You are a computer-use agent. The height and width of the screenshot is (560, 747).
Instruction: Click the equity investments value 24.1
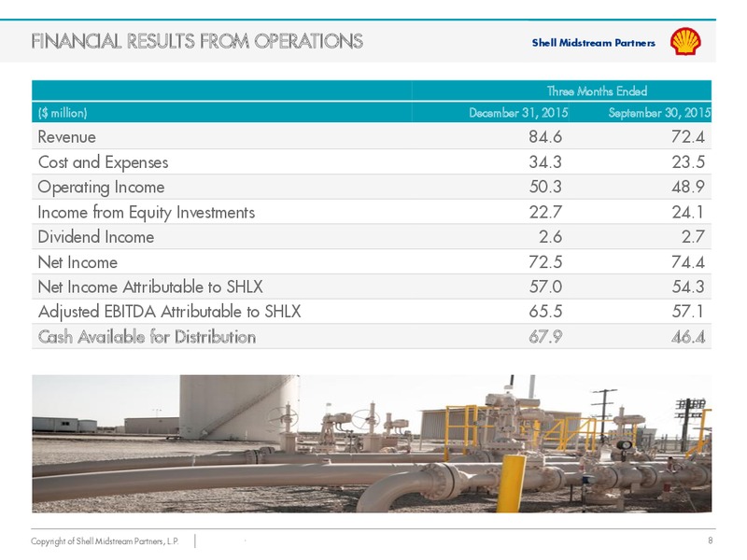(x=688, y=212)
